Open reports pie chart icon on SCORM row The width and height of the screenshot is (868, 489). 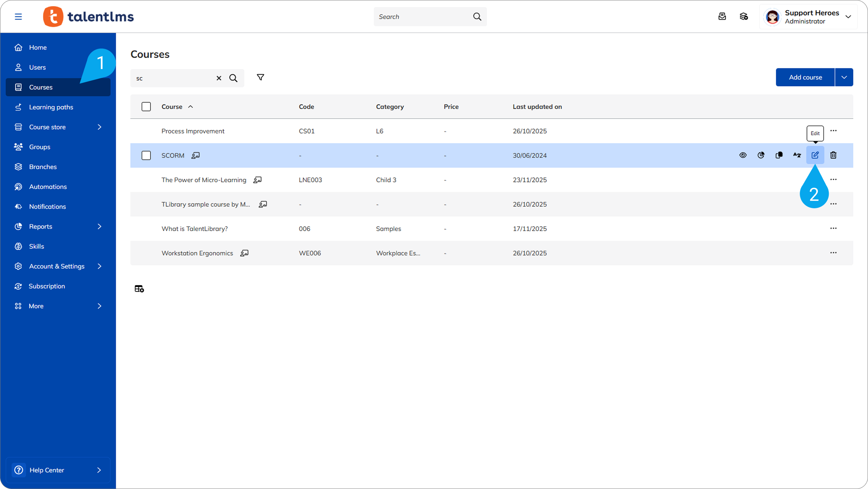click(x=761, y=155)
